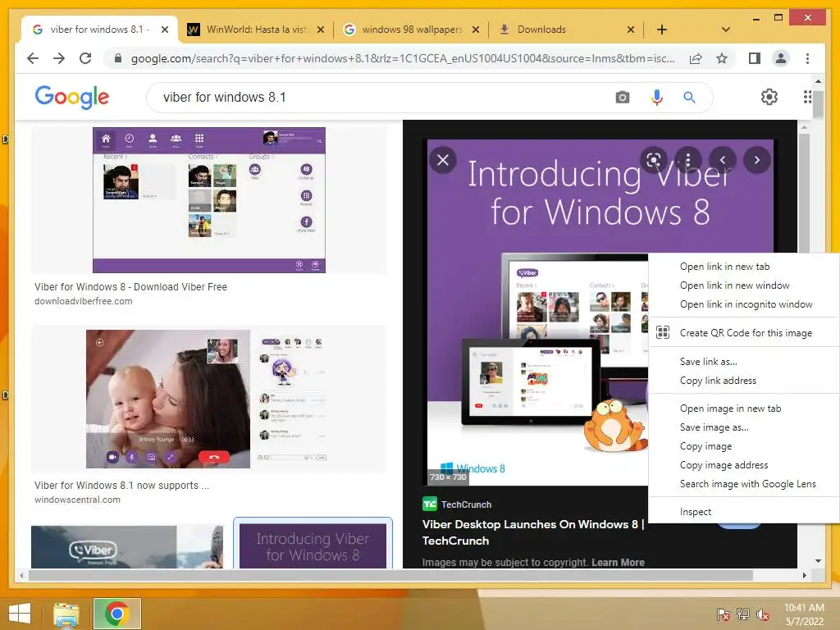Open Action Center flag in system tray
Image resolution: width=840 pixels, height=630 pixels.
pos(723,614)
